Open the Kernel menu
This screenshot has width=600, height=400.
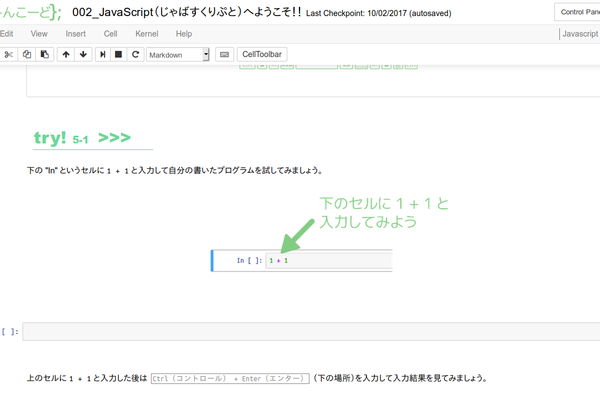pyautogui.click(x=147, y=34)
